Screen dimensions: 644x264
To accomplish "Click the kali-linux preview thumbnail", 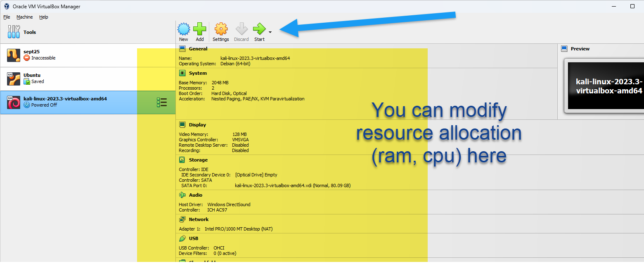I will (x=606, y=86).
